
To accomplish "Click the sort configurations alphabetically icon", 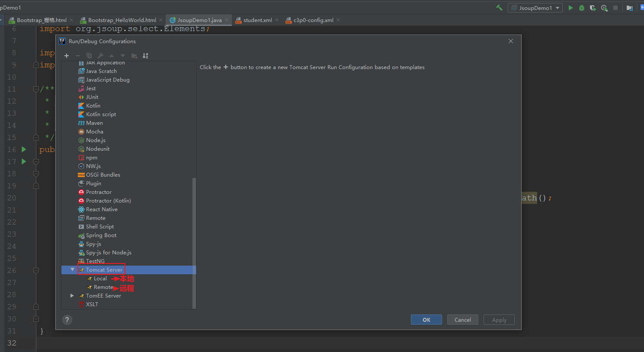I will pos(145,56).
